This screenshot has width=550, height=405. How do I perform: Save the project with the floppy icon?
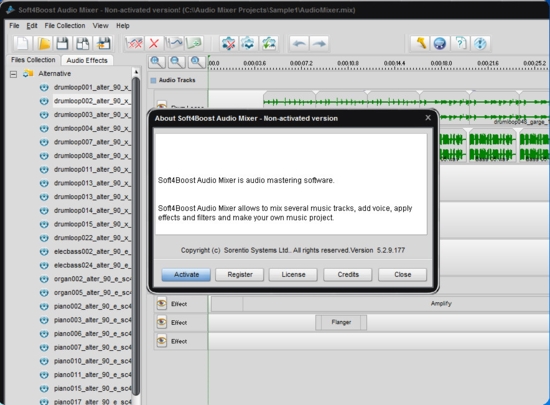click(x=62, y=43)
